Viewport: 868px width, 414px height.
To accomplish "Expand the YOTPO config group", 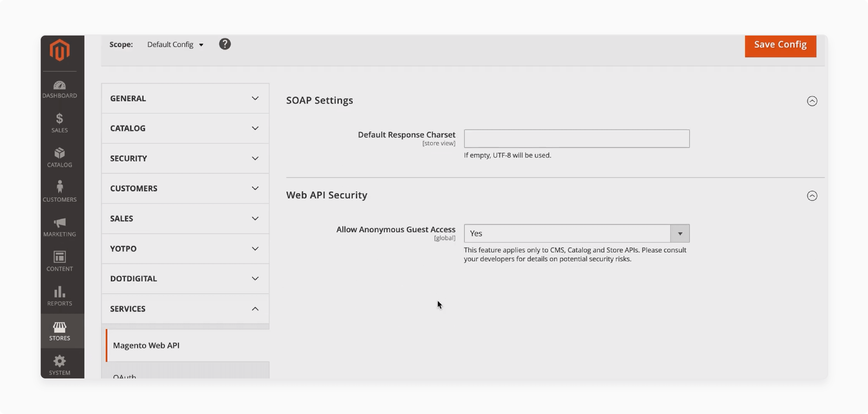I will 185,249.
